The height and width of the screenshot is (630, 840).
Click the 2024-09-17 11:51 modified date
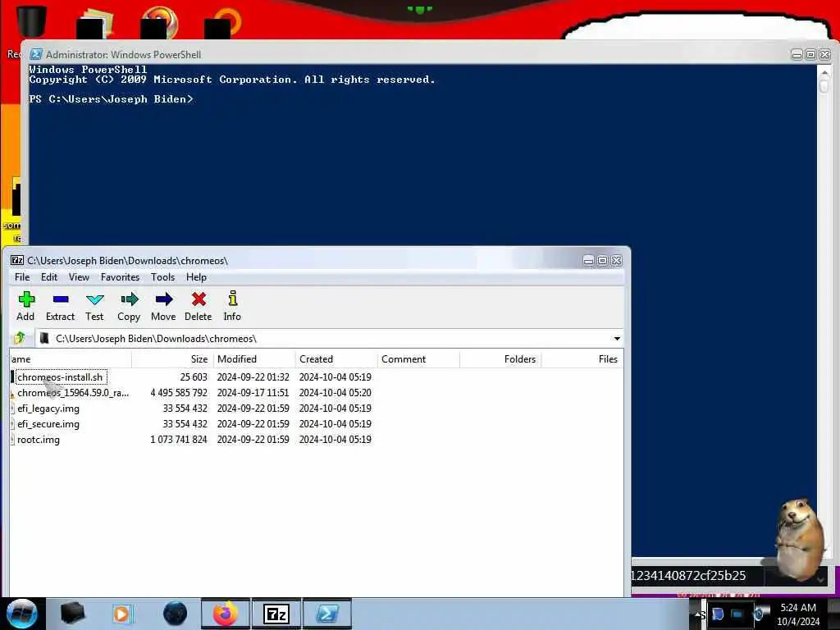point(253,393)
